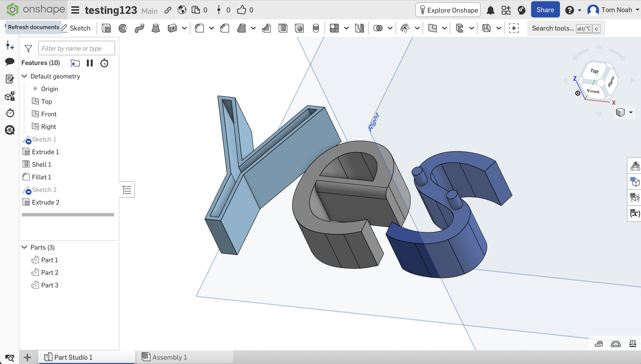Select the Shell tool icon
Image resolution: width=641 pixels, height=364 pixels.
[x=283, y=28]
